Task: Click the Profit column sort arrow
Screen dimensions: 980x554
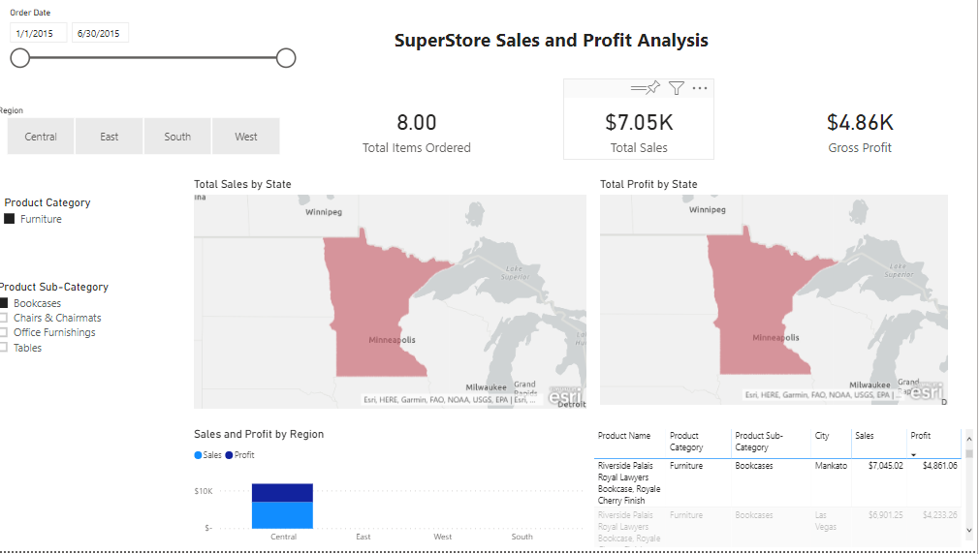Action: point(913,454)
